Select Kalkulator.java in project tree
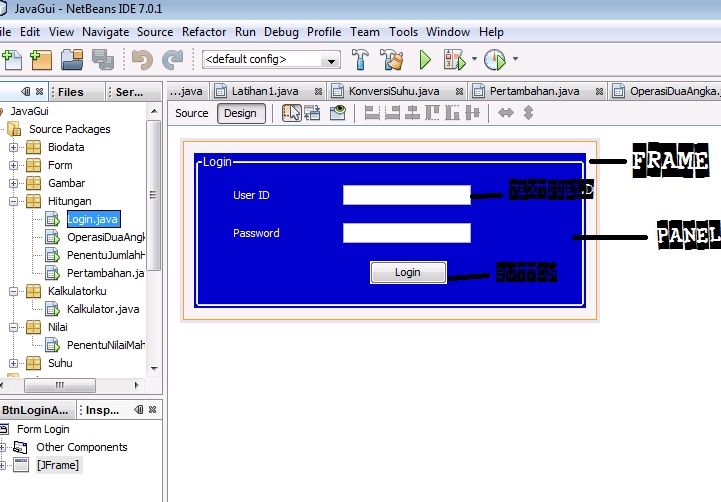The image size is (721, 502). click(x=103, y=309)
